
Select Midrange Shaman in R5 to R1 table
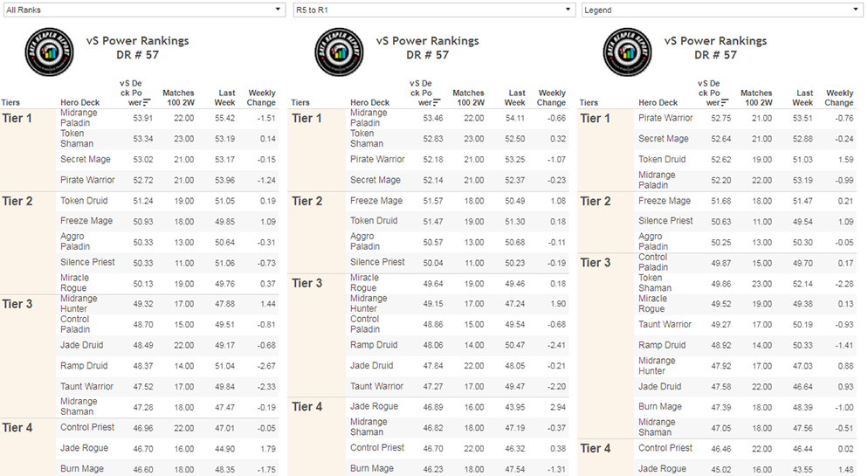click(x=369, y=427)
